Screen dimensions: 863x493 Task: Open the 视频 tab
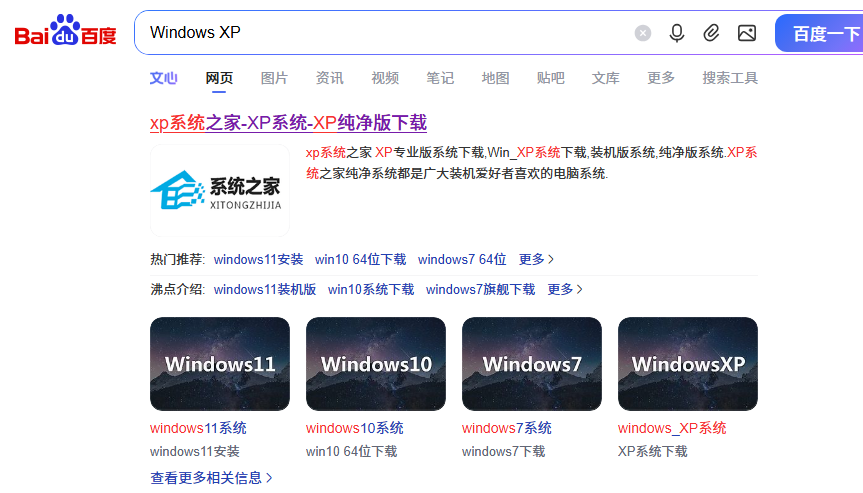[385, 78]
